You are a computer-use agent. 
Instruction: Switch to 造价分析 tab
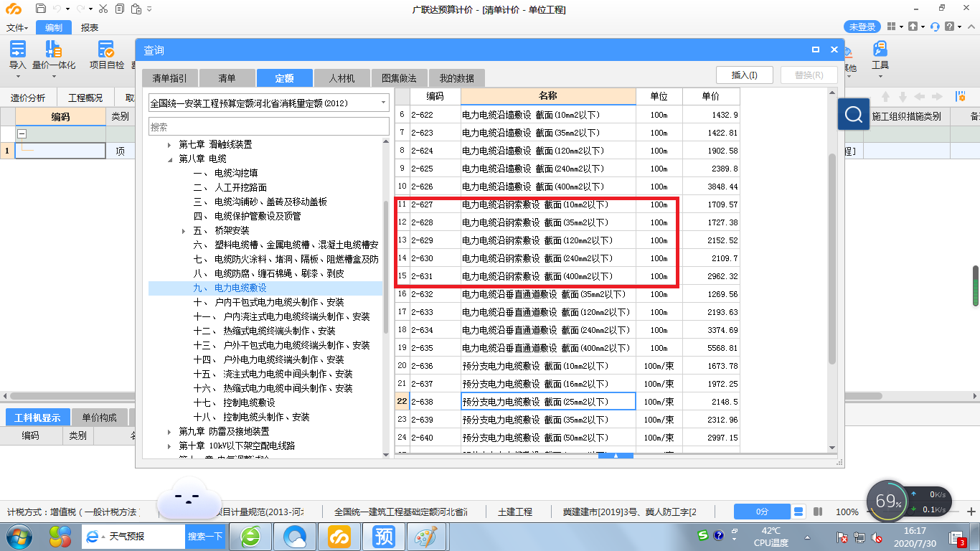coord(27,98)
